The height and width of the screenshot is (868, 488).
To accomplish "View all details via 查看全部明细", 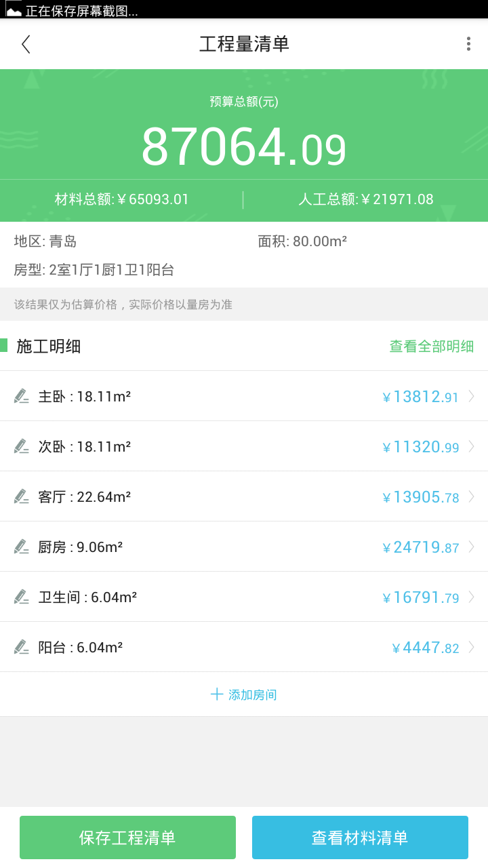I will (431, 347).
